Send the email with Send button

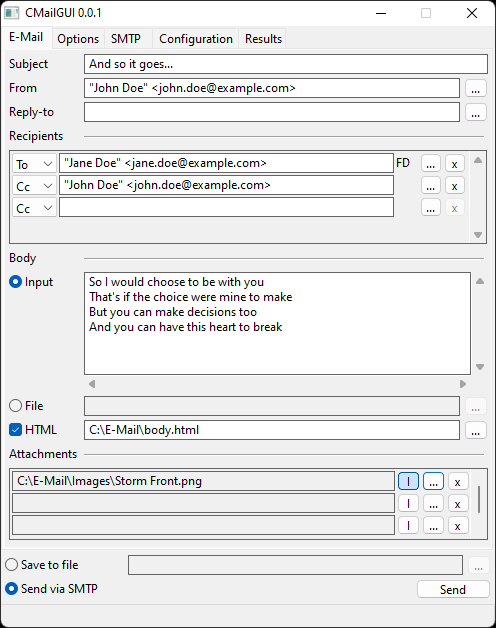(453, 589)
